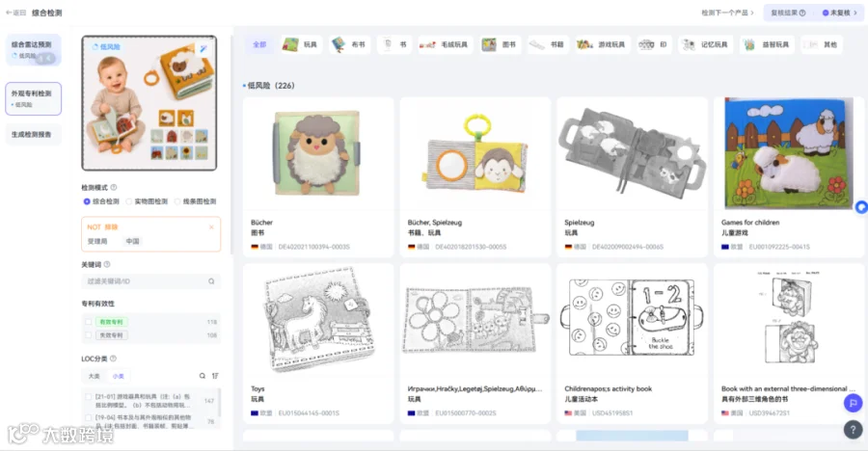The width and height of the screenshot is (868, 451).
Task: Open 外观专利检测 in left sidebar
Action: pyautogui.click(x=33, y=98)
